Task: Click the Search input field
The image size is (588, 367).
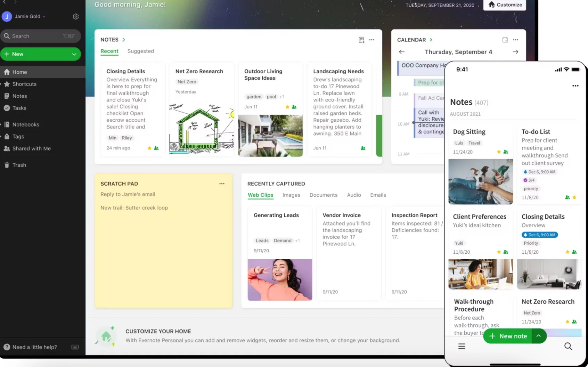Action: pyautogui.click(x=36, y=36)
